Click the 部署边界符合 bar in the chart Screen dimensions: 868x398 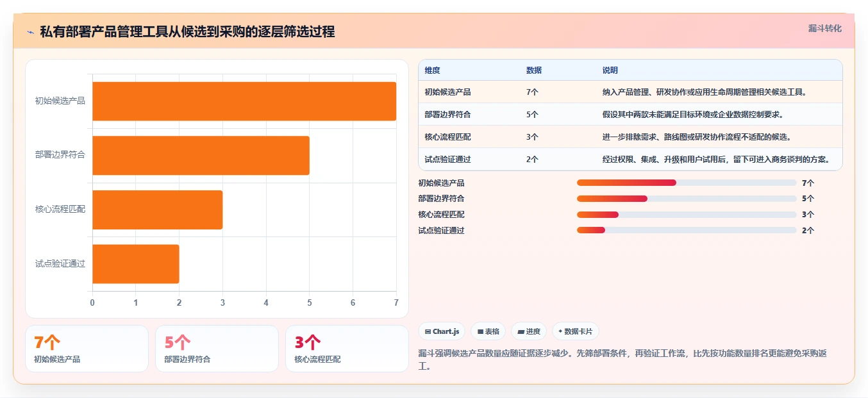pos(201,155)
